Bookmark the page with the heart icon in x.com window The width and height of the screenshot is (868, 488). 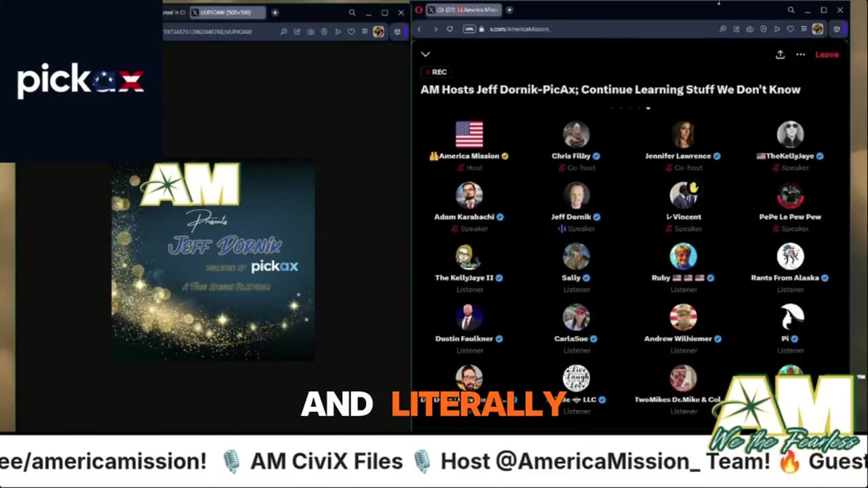click(x=791, y=29)
